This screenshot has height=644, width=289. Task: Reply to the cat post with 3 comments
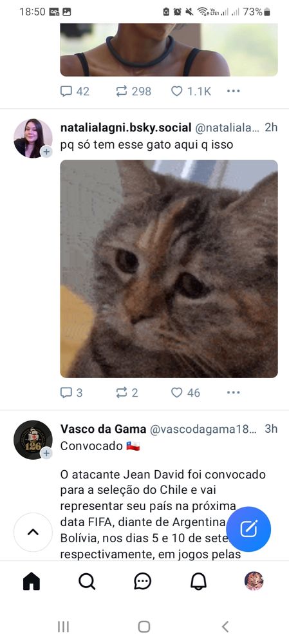click(x=71, y=393)
